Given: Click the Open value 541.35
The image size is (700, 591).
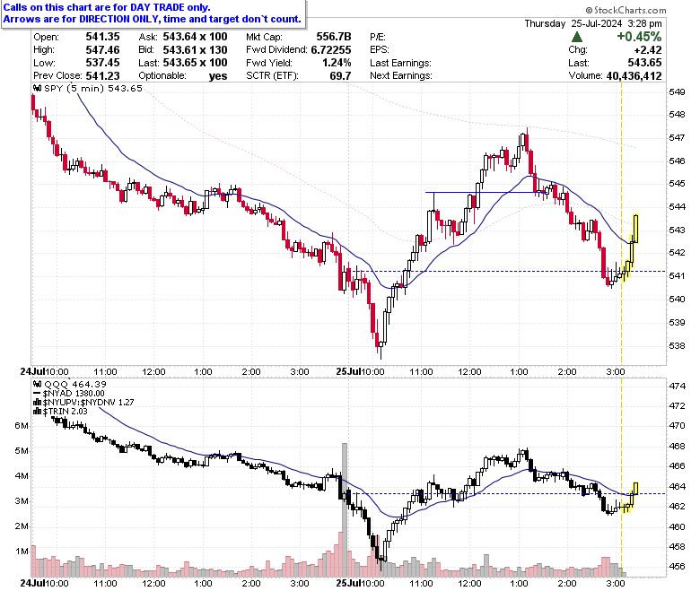Looking at the screenshot, I should (102, 37).
